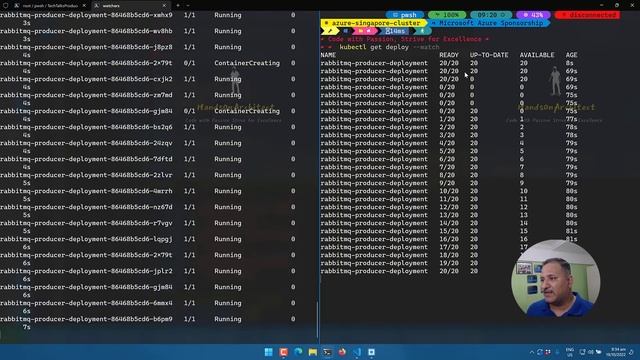Open Firefox from the taskbar

point(342,352)
